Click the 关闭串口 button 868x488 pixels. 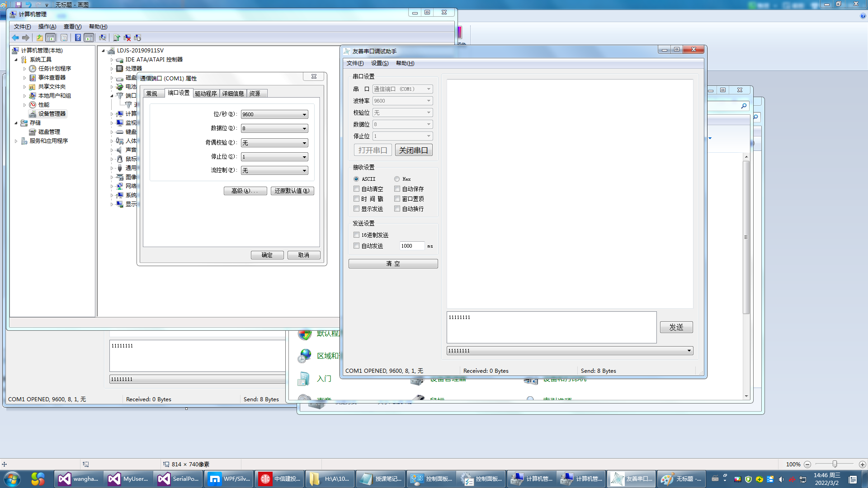click(413, 150)
